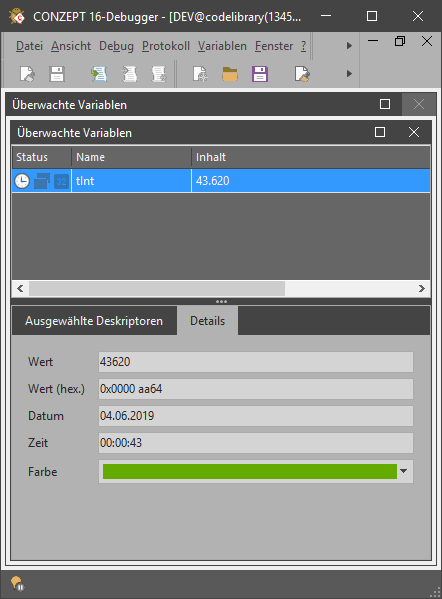
Task: Click the horizontal scrollbar right arrow
Action: (421, 288)
